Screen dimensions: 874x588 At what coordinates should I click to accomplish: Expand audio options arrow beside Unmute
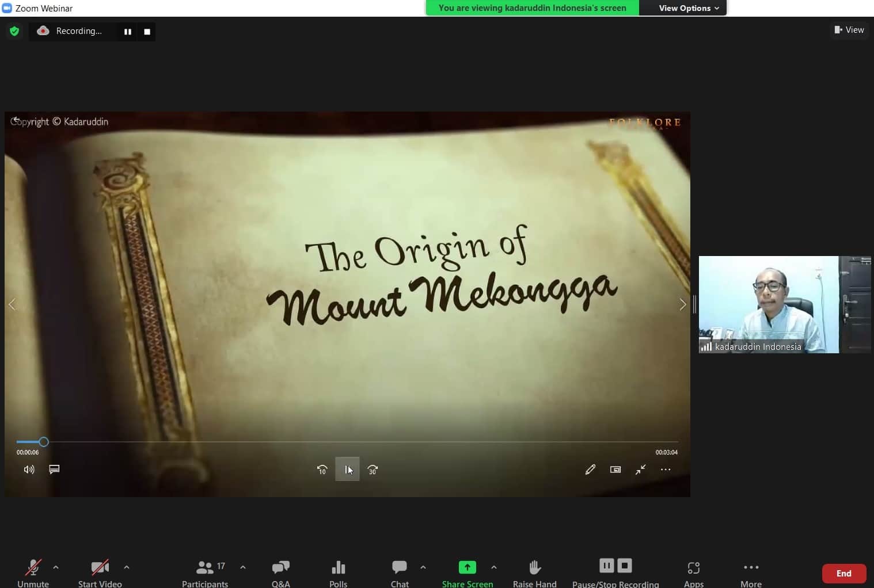(x=56, y=567)
